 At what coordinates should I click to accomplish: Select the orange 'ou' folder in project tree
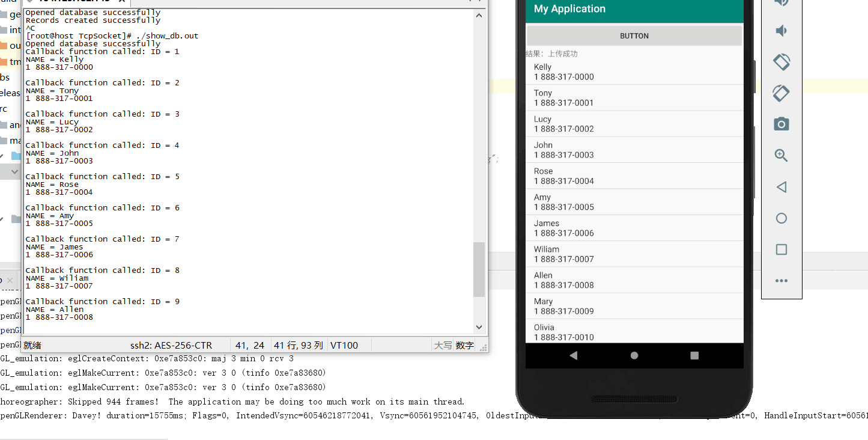[11, 46]
